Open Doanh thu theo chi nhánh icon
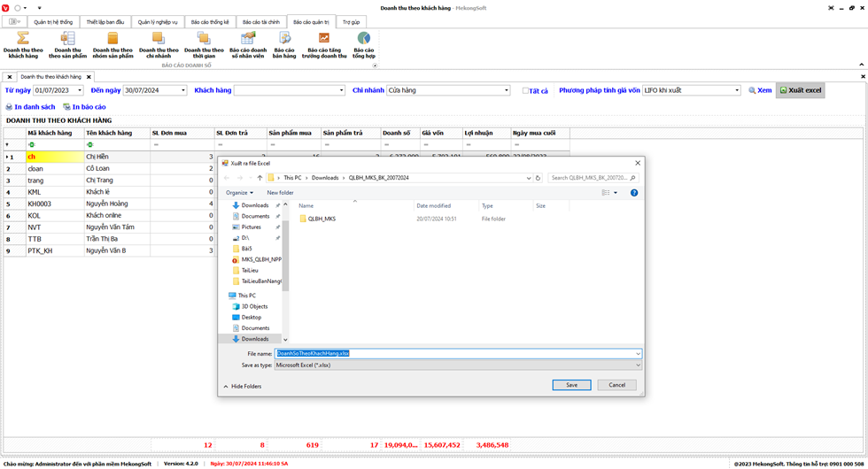This screenshot has height=469, width=868. coord(159,38)
